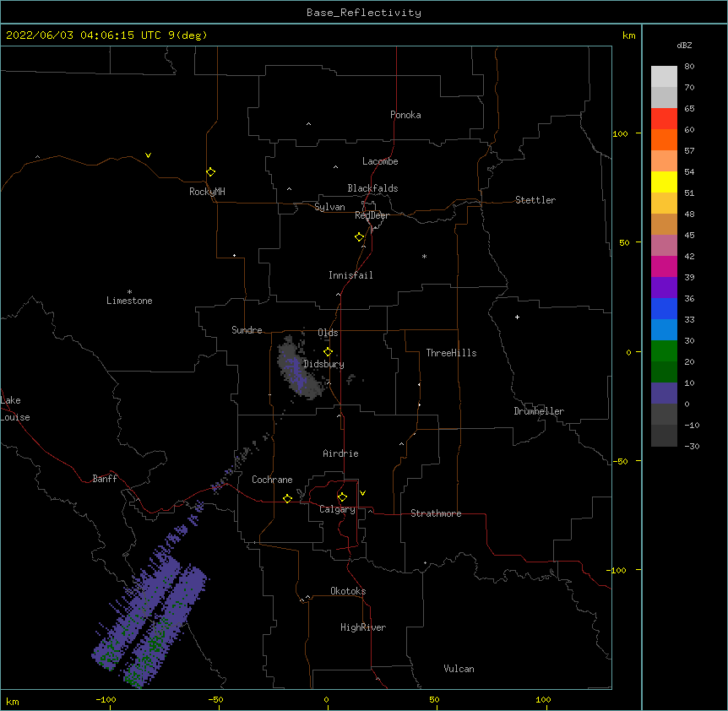The height and width of the screenshot is (711, 728).
Task: Click the RockyMH label
Action: [207, 192]
